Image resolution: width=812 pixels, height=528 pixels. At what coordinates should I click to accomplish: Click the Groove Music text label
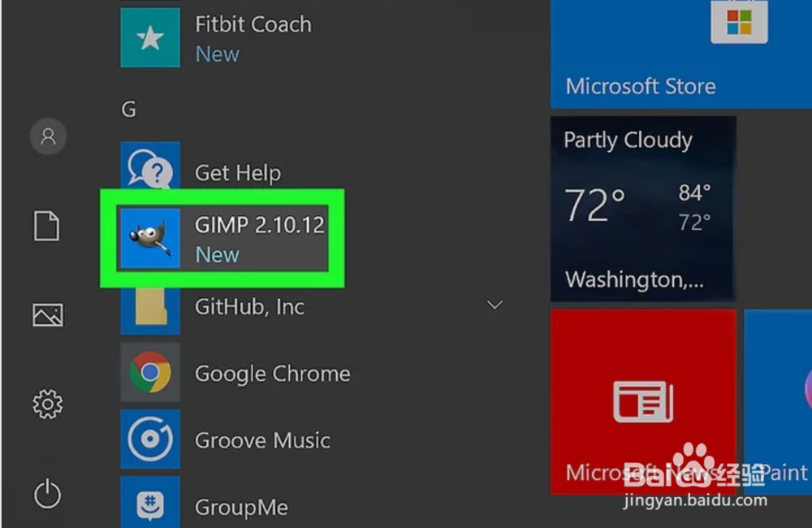click(x=262, y=440)
